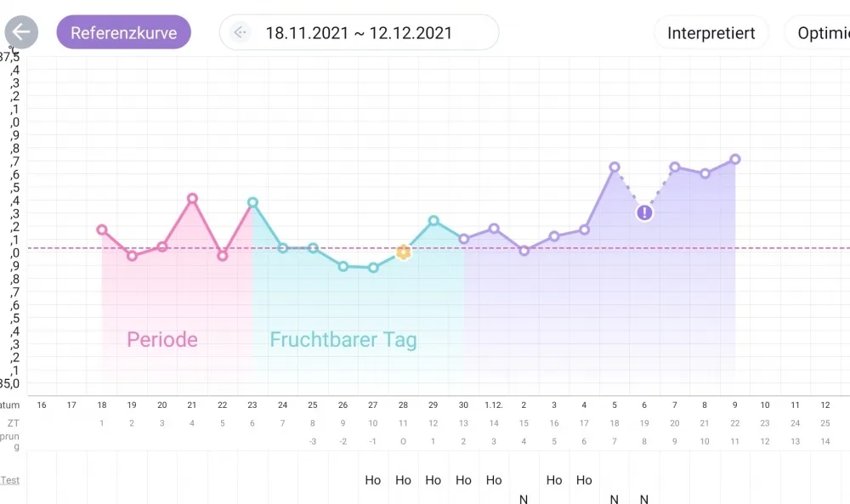Screen dimensions: 850x504
Task: Go back with the arrow button
Action: pyautogui.click(x=21, y=32)
